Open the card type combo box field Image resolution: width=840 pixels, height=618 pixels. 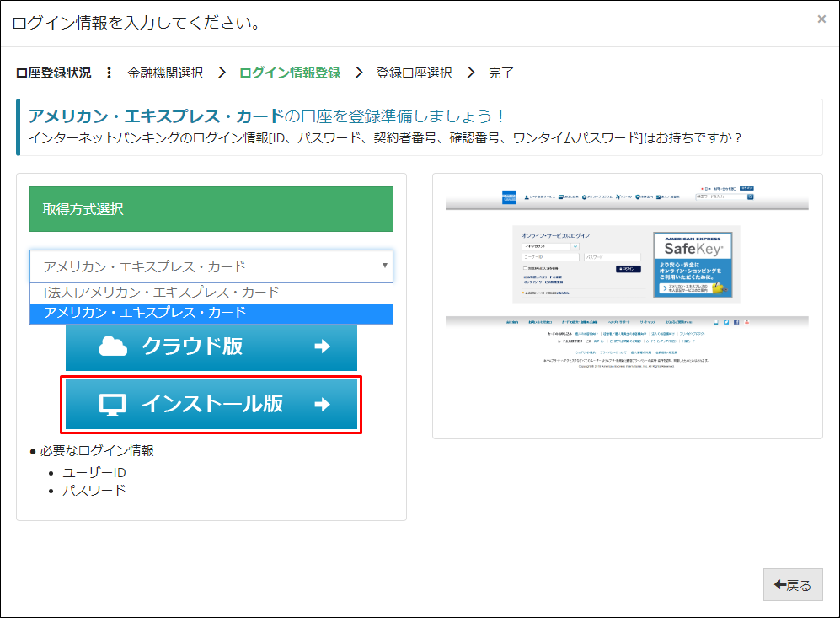coord(211,266)
